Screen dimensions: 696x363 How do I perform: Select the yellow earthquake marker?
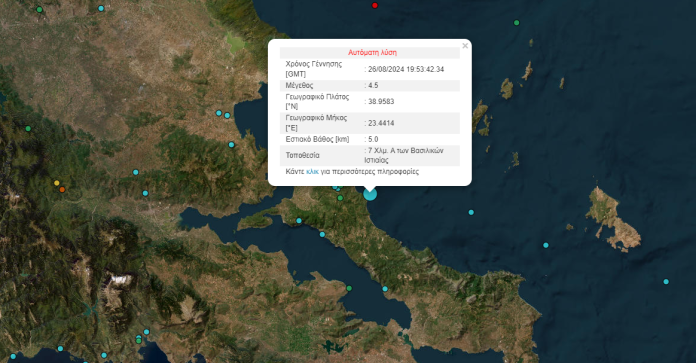pos(56,183)
